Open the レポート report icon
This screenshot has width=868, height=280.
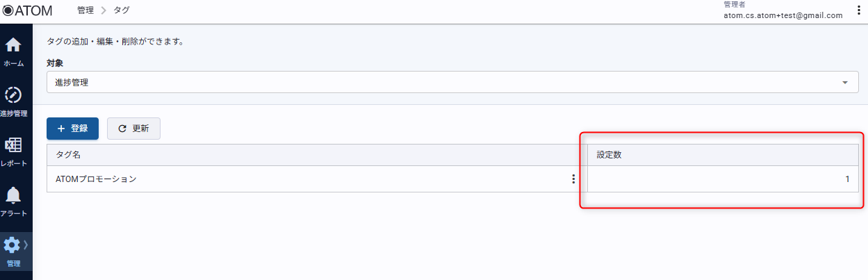pyautogui.click(x=13, y=145)
